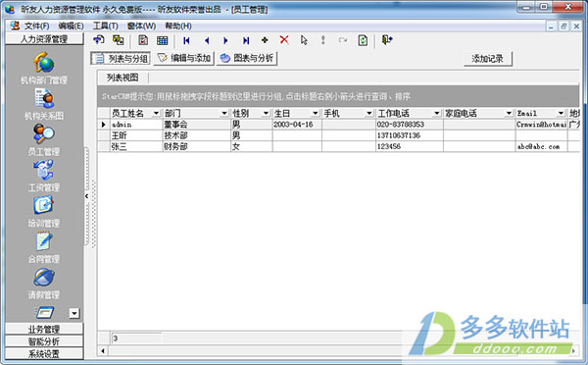Screen dimensions: 588x365
Task: Open the 培训管理 sidebar icon
Action: tap(44, 206)
